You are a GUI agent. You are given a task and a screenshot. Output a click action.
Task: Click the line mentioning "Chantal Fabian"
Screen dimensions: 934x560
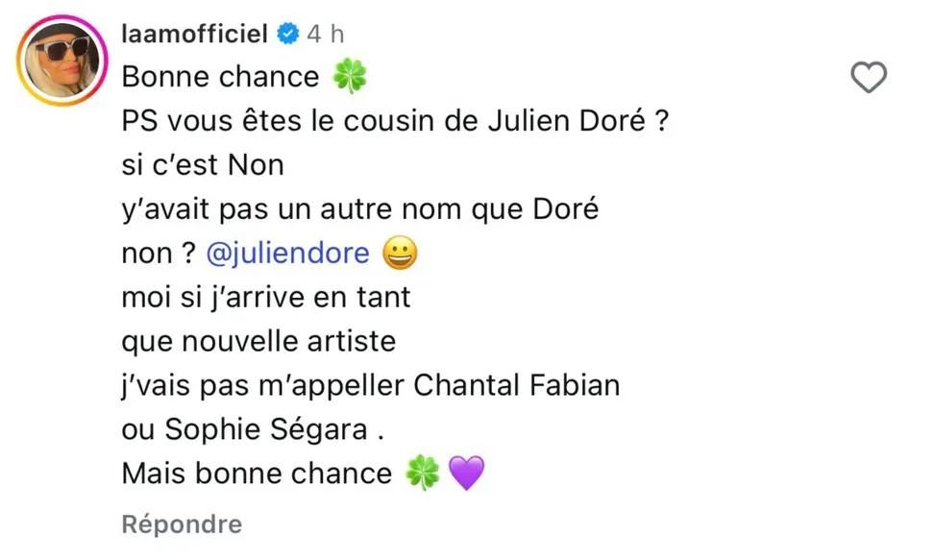coord(371,385)
